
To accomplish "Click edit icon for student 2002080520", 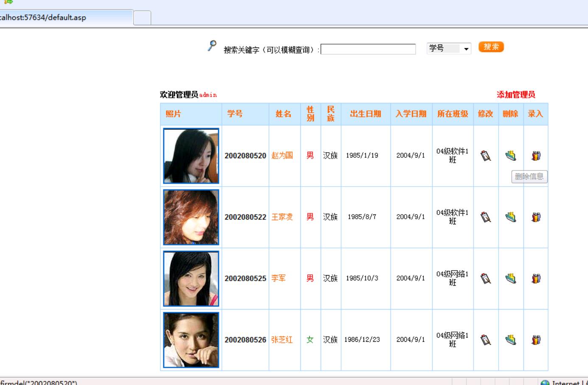I will coord(486,156).
